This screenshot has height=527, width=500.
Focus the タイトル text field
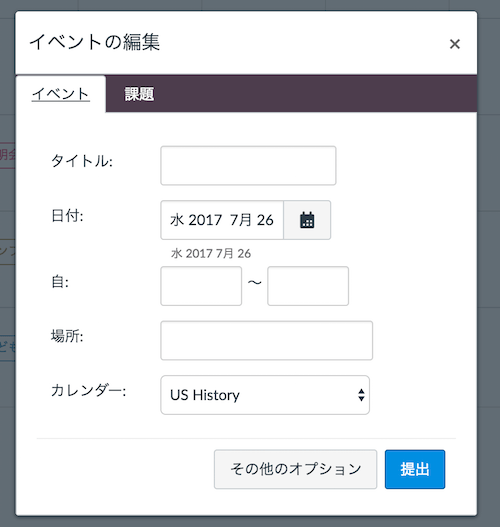click(248, 166)
